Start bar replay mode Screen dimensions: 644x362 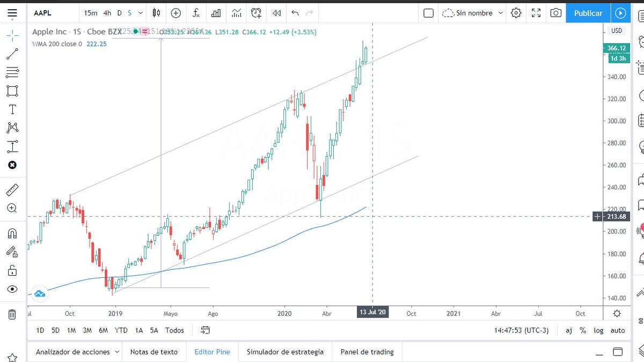click(276, 13)
